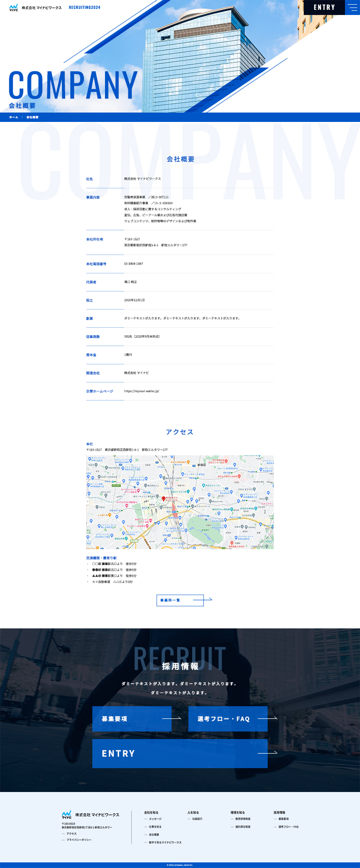The height and width of the screenshot is (868, 360).
Task: Click the arrow on the 事業所一覧 button
Action: point(202,599)
